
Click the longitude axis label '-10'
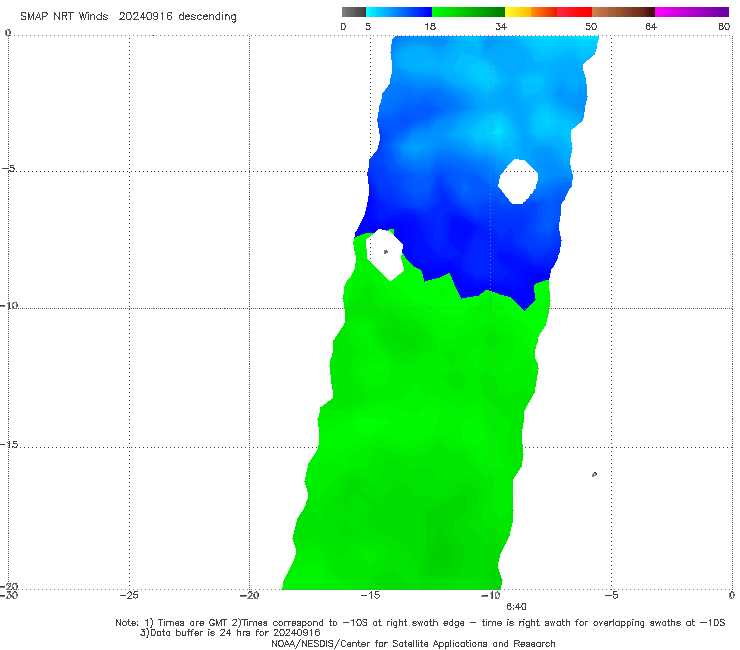pyautogui.click(x=490, y=595)
